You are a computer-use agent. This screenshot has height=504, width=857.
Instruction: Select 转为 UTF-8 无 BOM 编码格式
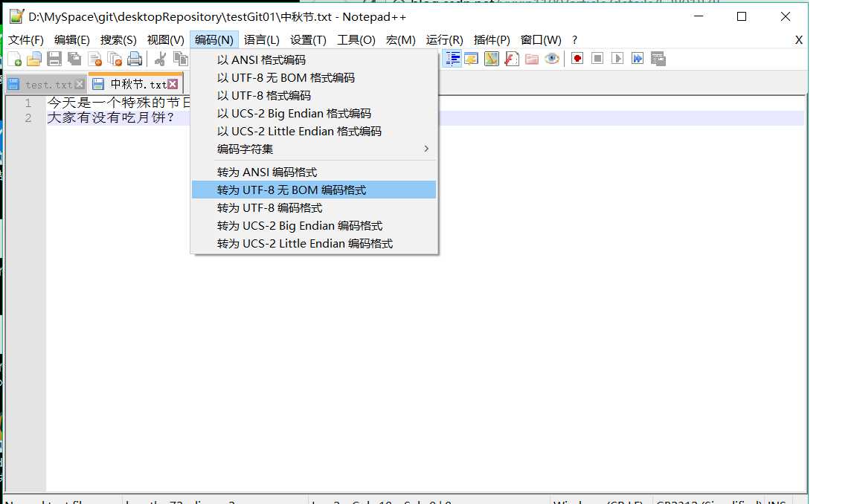[314, 190]
